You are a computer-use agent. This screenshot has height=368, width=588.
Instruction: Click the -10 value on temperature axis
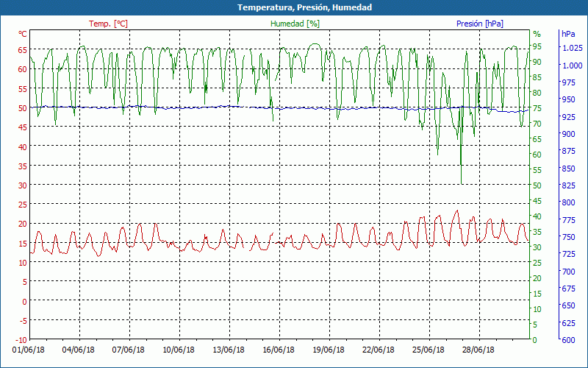[x=21, y=340]
